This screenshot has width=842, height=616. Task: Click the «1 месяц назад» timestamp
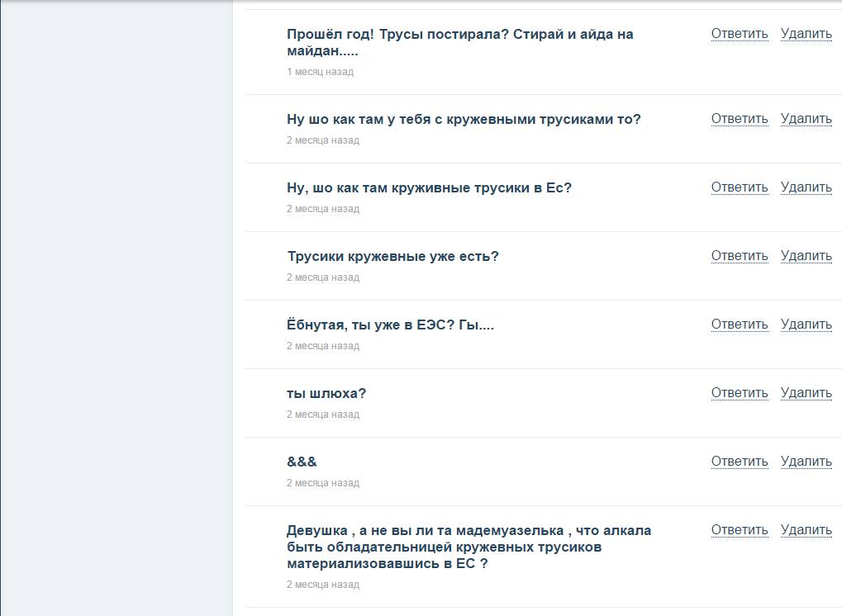coord(320,72)
